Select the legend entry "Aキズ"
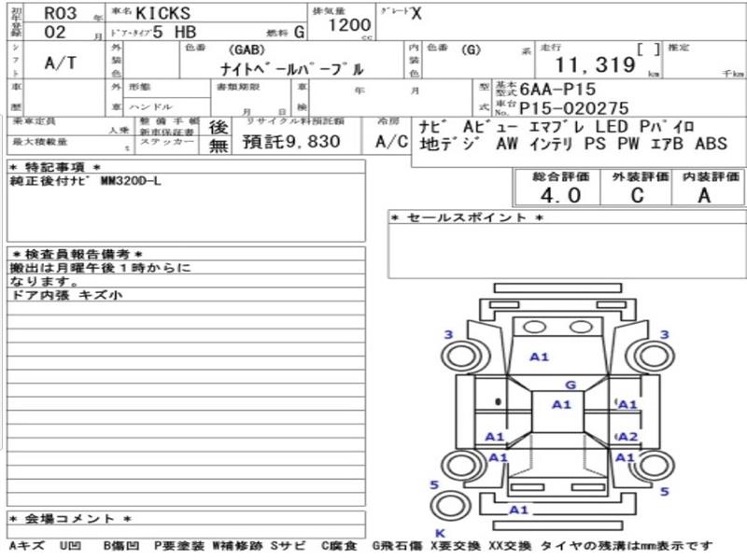 [x=27, y=546]
